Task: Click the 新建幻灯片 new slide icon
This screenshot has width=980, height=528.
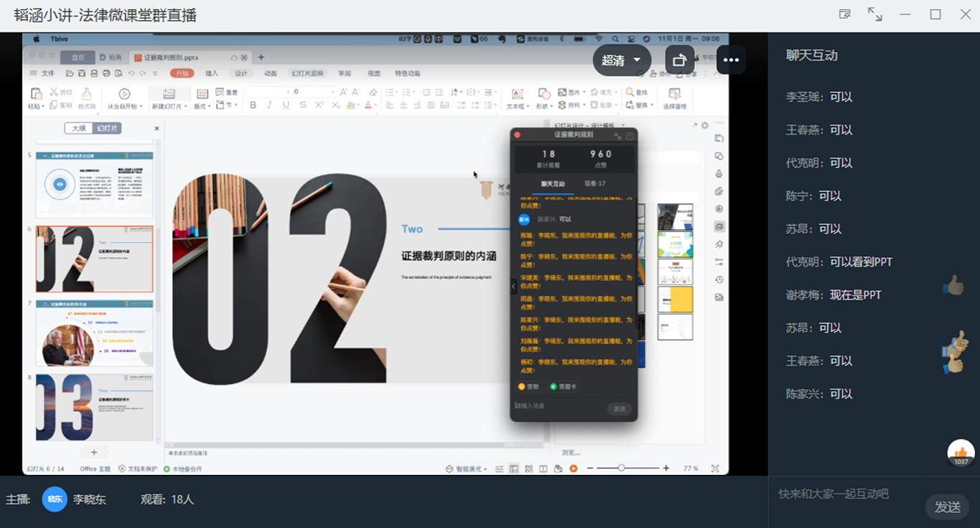Action: pyautogui.click(x=169, y=93)
